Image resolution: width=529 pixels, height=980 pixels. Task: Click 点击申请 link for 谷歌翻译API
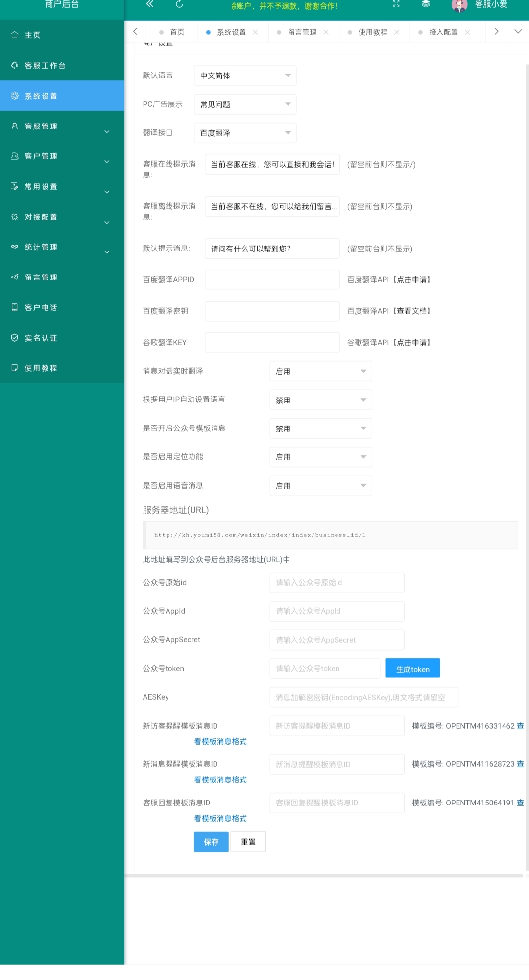(x=411, y=342)
